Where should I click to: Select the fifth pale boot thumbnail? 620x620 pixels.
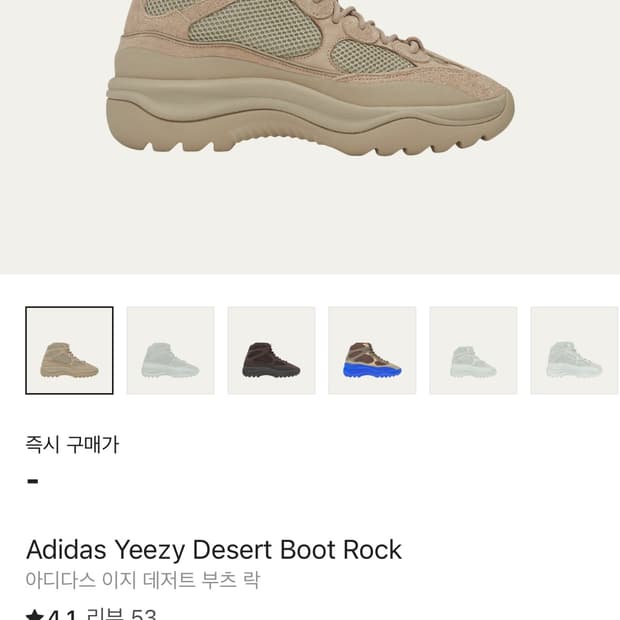(473, 350)
